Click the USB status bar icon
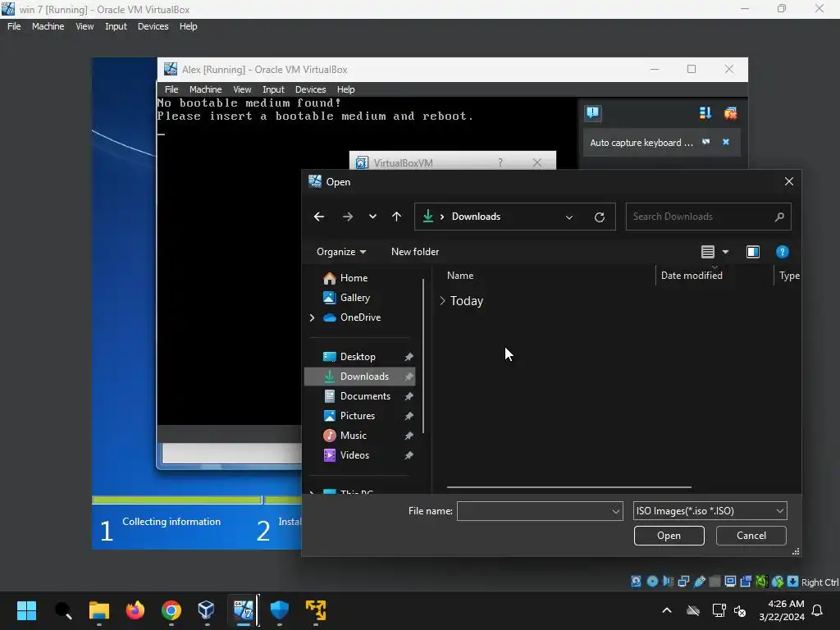840x630 pixels. pyautogui.click(x=699, y=582)
